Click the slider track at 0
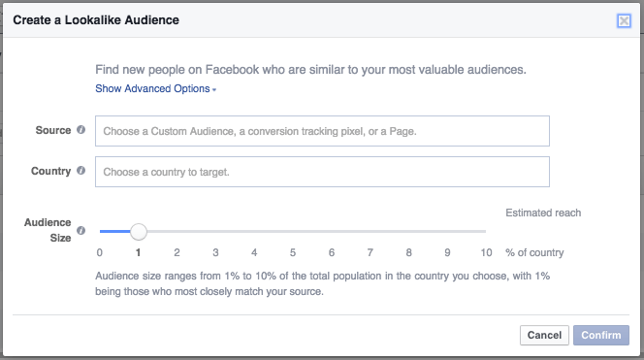 [101, 231]
